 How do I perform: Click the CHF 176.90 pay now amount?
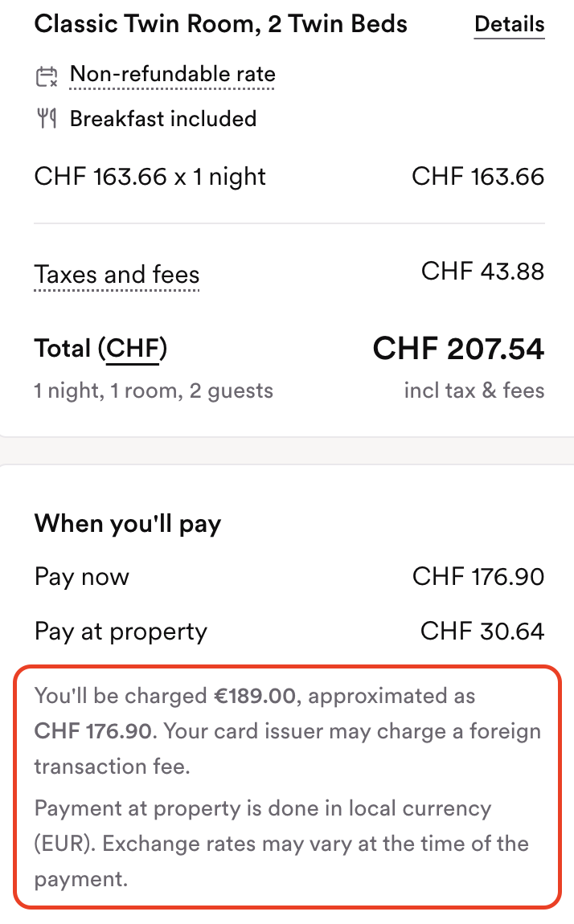point(478,576)
